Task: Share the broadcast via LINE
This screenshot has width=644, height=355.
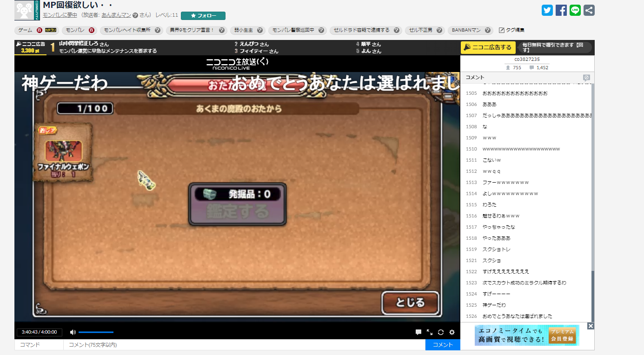Action: coord(575,10)
